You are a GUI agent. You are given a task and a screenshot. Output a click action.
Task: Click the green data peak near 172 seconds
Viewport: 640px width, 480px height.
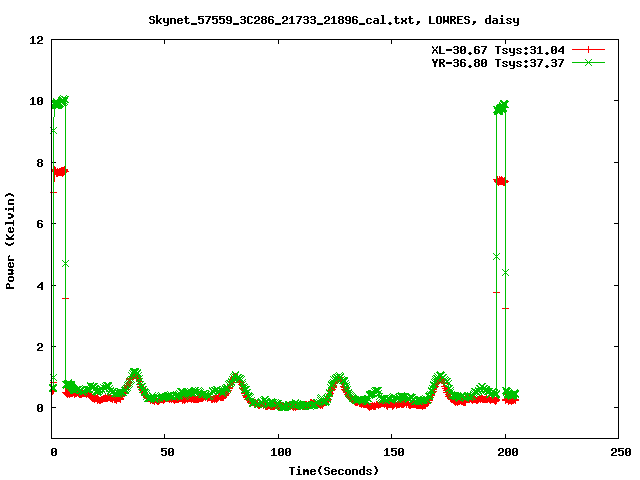(x=441, y=378)
